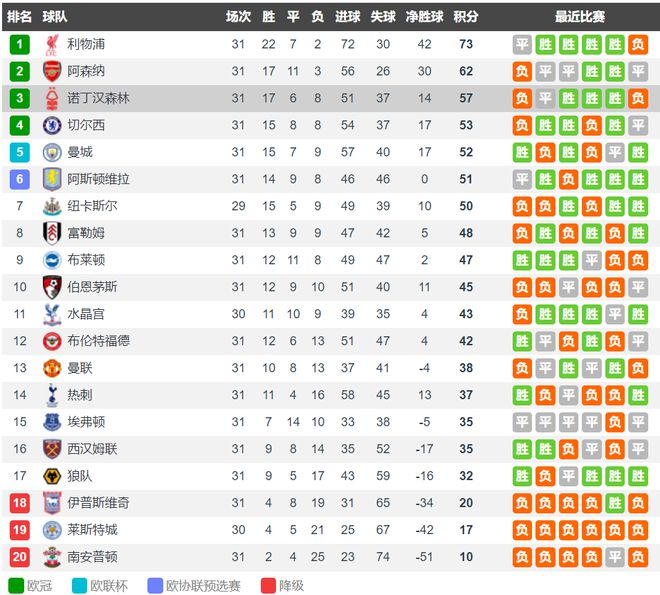The width and height of the screenshot is (660, 595).
Task: Click the Liverpool club crest icon
Action: [x=52, y=45]
